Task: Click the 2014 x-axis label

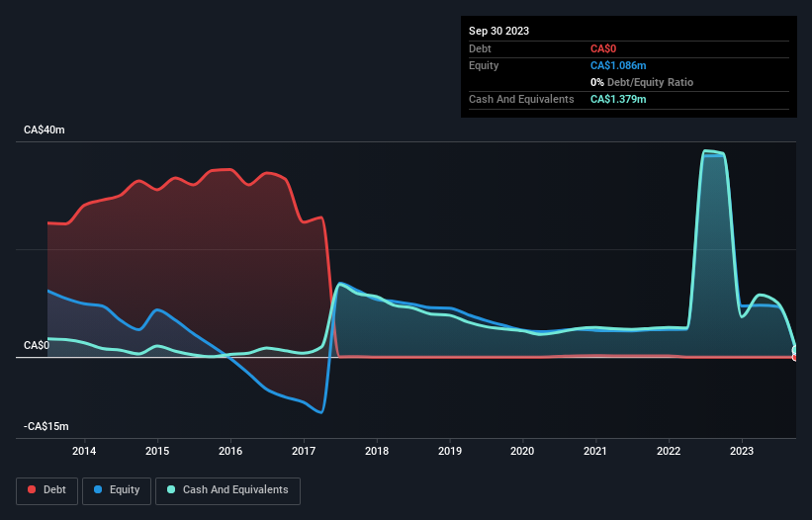Action: pyautogui.click(x=84, y=451)
